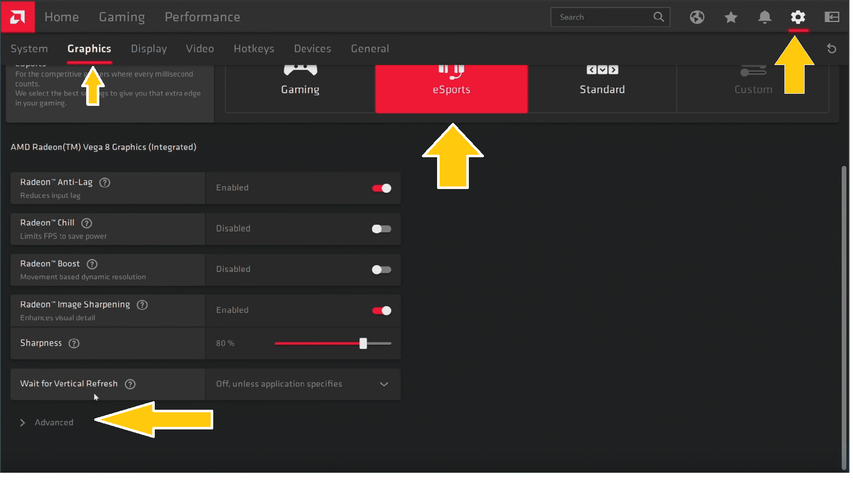The width and height of the screenshot is (853, 504).
Task: Turn off Radeon Image Sharpening
Action: [x=382, y=310]
